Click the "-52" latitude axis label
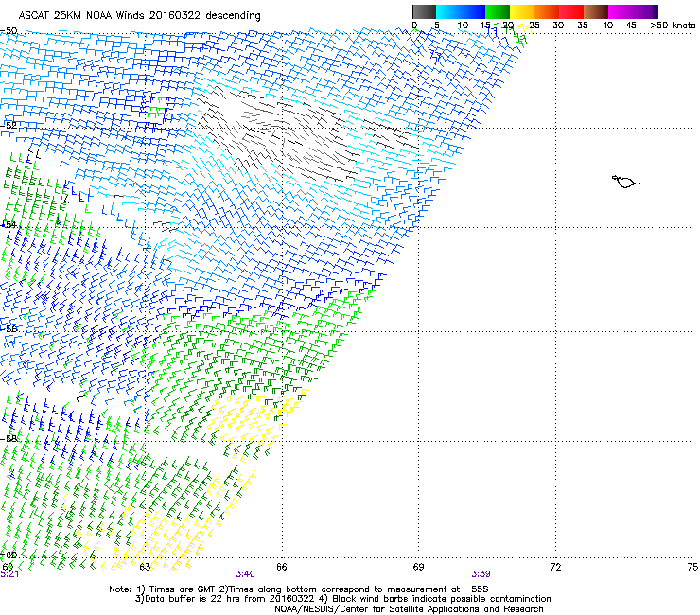700x615 pixels. pyautogui.click(x=9, y=126)
